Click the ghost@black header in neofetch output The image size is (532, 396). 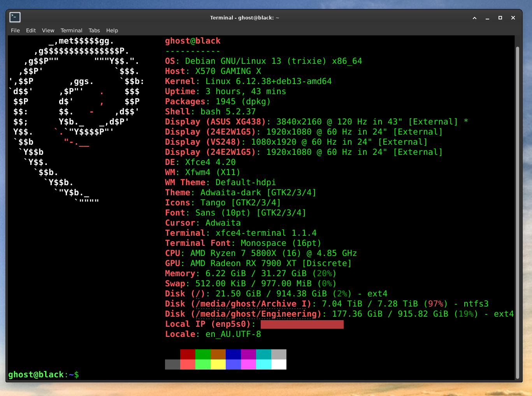[193, 41]
